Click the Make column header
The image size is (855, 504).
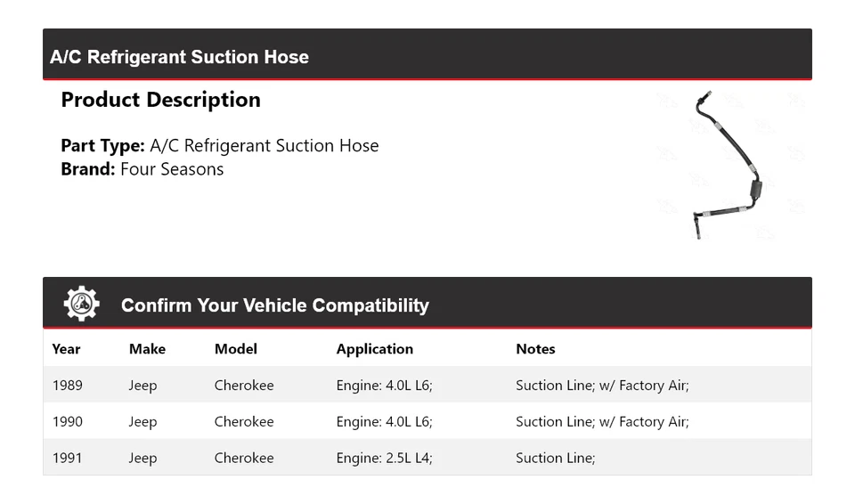pos(147,349)
